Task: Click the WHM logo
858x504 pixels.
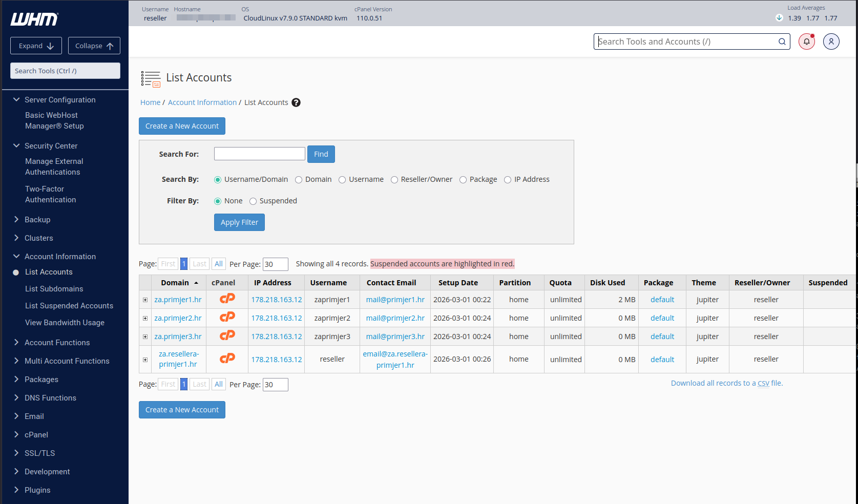Action: pos(34,19)
